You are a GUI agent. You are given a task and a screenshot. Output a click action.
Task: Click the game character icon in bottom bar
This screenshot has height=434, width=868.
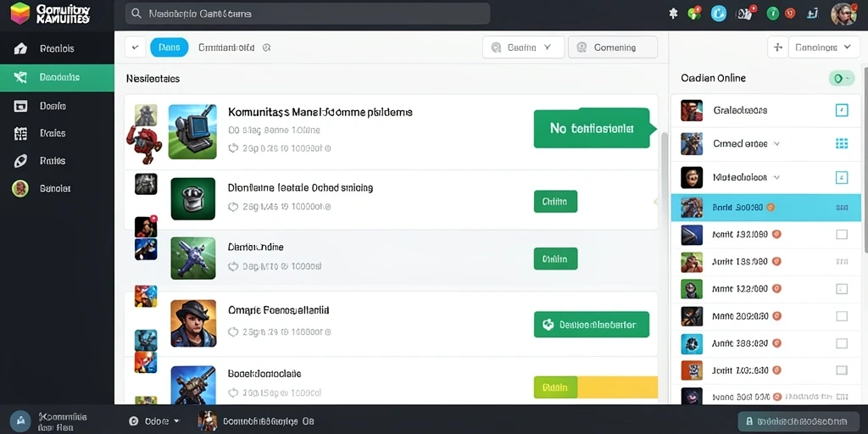point(207,420)
